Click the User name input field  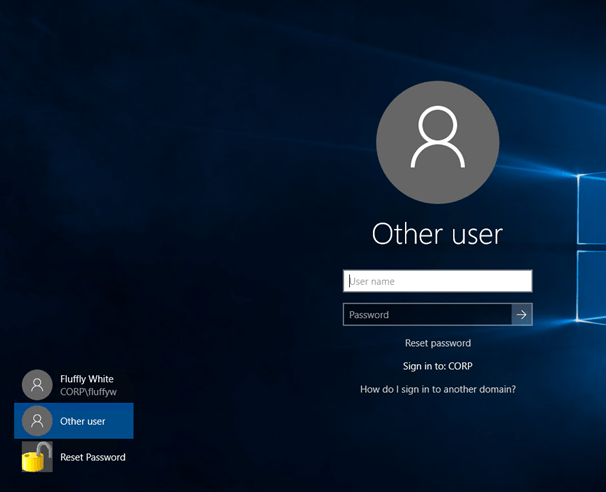coord(437,281)
